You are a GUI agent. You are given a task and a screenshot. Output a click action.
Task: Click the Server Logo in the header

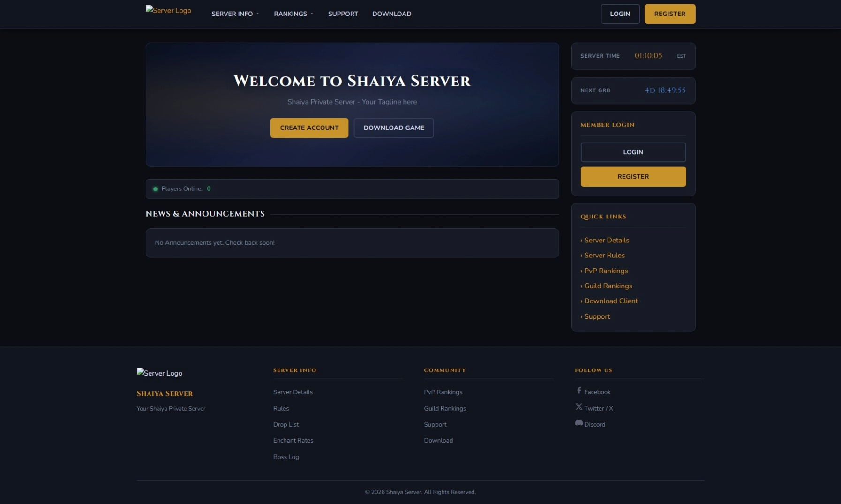pyautogui.click(x=168, y=10)
